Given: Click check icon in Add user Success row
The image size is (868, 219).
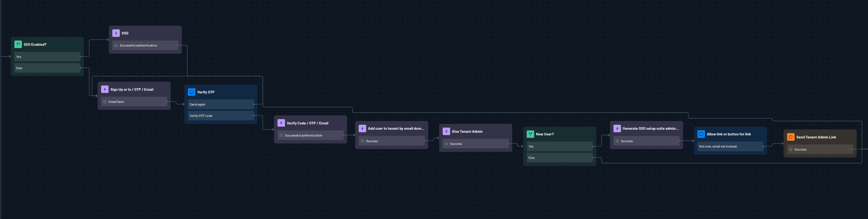Looking at the screenshot, I should tap(363, 141).
